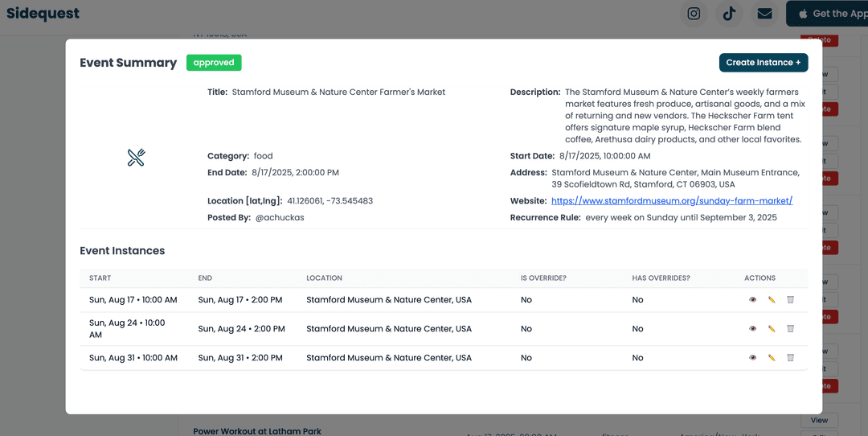This screenshot has height=436, width=868.
Task: Edit the Sun, Aug 31 instance with pencil icon
Action: (771, 357)
